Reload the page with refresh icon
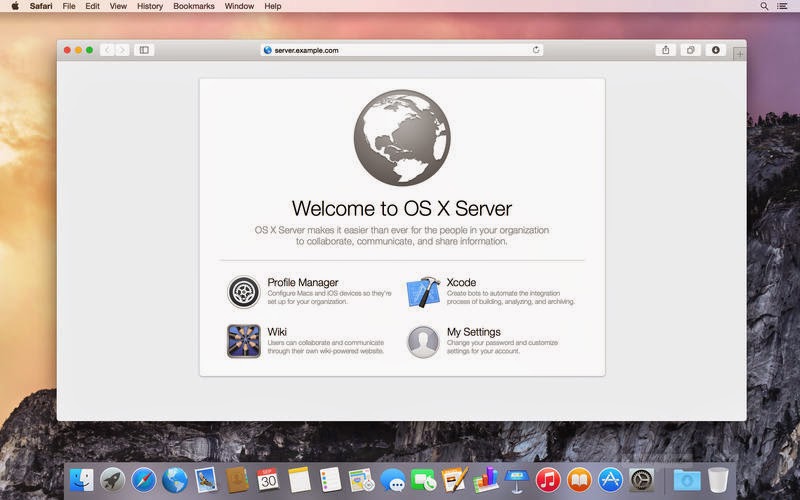 tap(536, 50)
